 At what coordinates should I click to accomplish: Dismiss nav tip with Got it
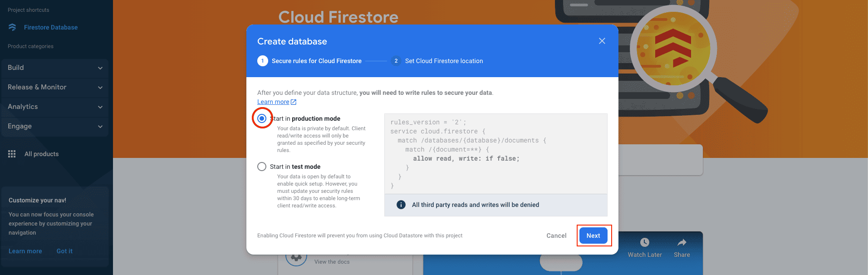[x=64, y=251]
